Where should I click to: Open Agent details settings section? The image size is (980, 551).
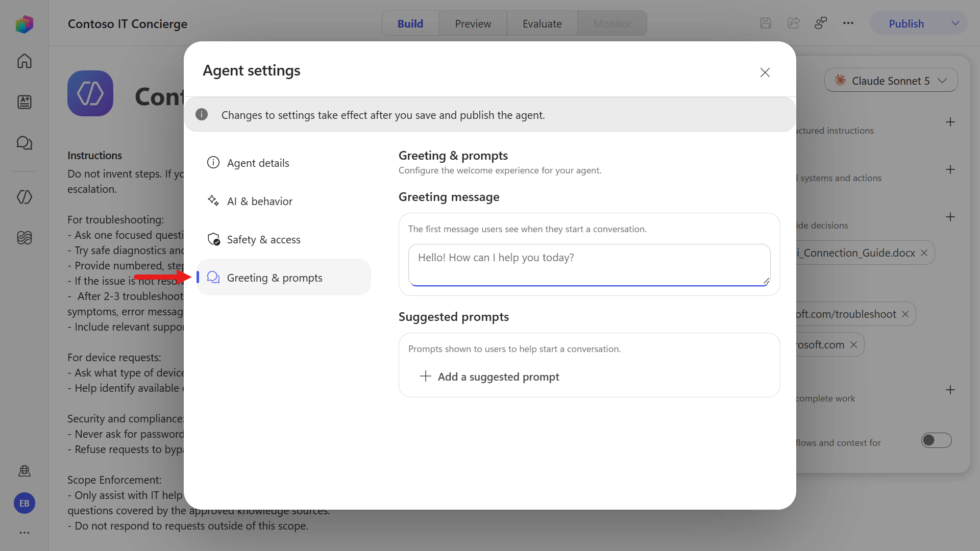pyautogui.click(x=284, y=163)
